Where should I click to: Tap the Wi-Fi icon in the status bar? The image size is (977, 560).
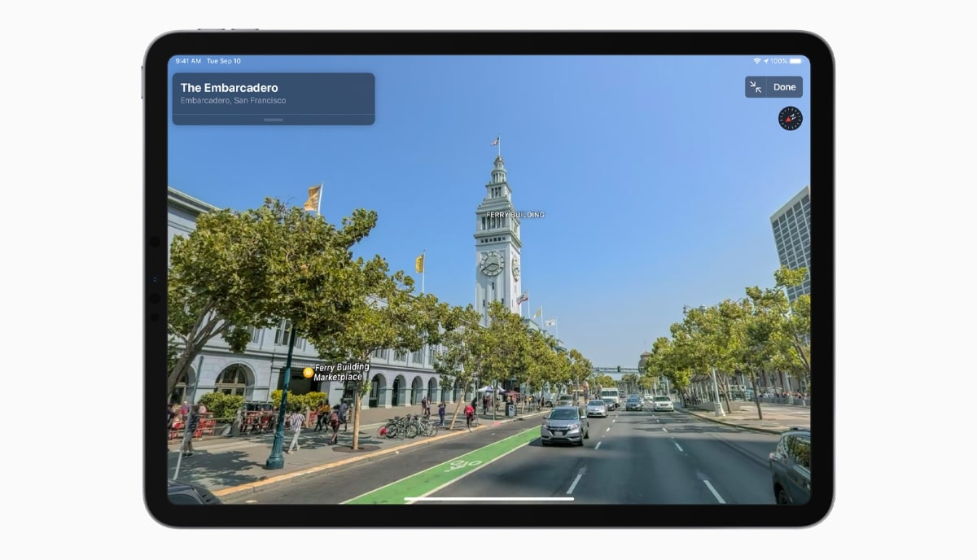(756, 60)
